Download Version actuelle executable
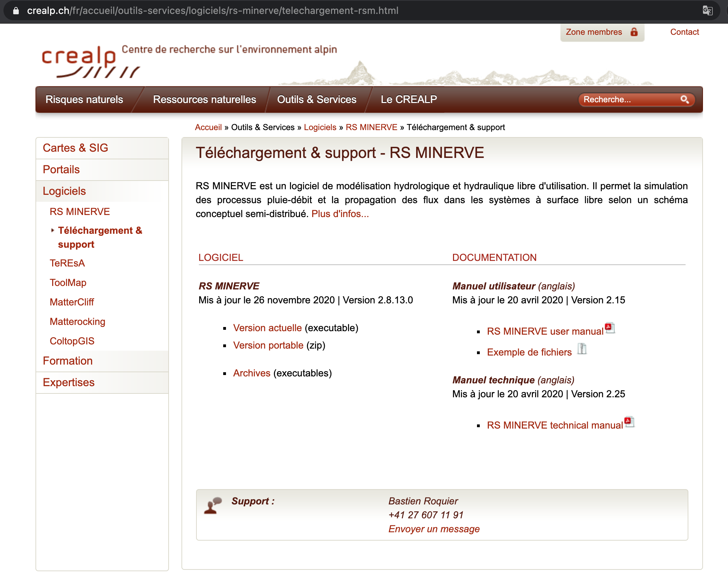The width and height of the screenshot is (728, 574). click(267, 328)
